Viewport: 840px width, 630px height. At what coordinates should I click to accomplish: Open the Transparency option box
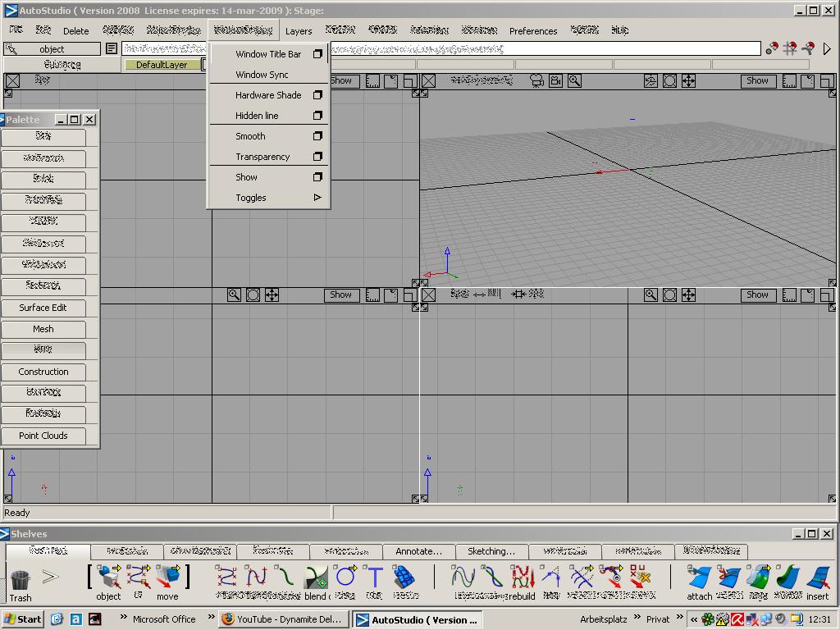click(x=317, y=157)
